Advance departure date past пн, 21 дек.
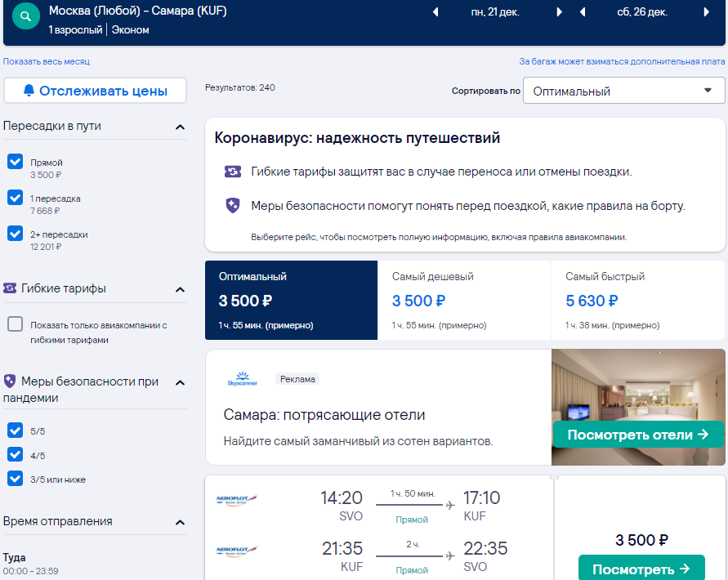Screen dimensions: 728x580 (x=560, y=12)
